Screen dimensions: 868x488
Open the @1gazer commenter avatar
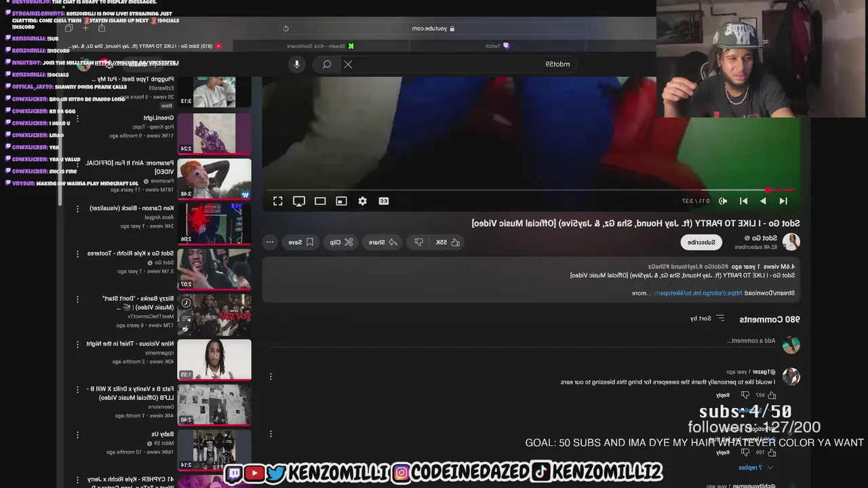pos(791,376)
